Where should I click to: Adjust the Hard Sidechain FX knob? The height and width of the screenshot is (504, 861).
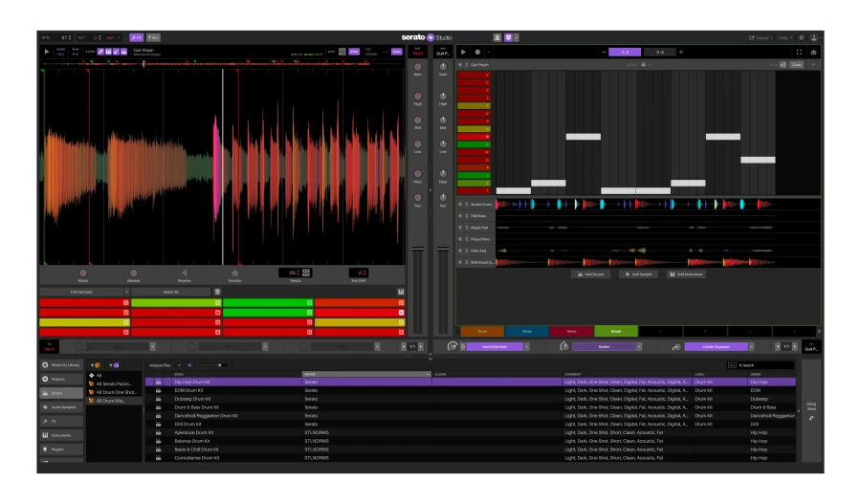[453, 346]
